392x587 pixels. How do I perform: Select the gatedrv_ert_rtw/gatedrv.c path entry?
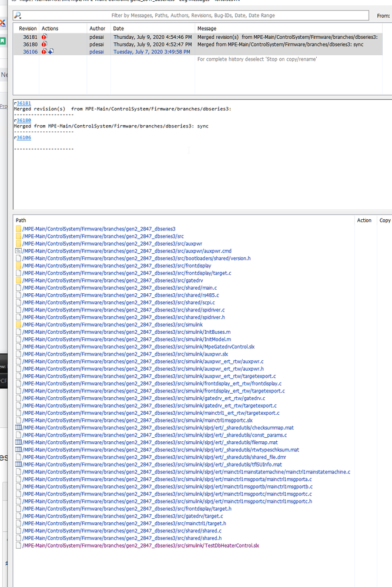[144, 398]
